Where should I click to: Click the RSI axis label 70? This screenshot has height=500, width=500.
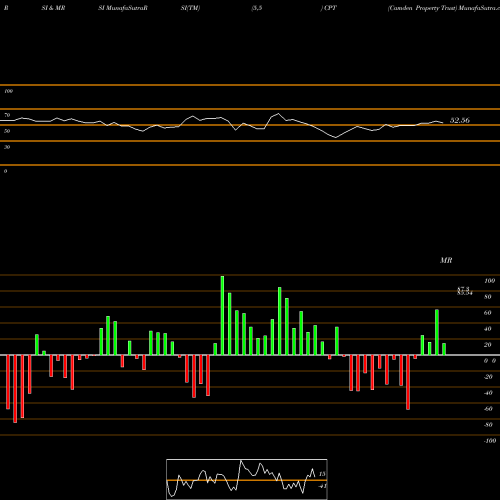[7, 115]
